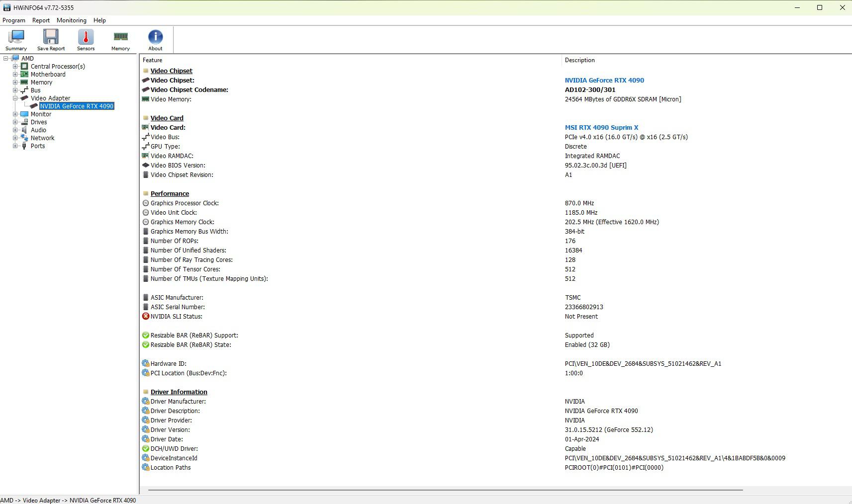Click the Video Chipset section heading
The width and height of the screenshot is (852, 504).
pyautogui.click(x=172, y=71)
